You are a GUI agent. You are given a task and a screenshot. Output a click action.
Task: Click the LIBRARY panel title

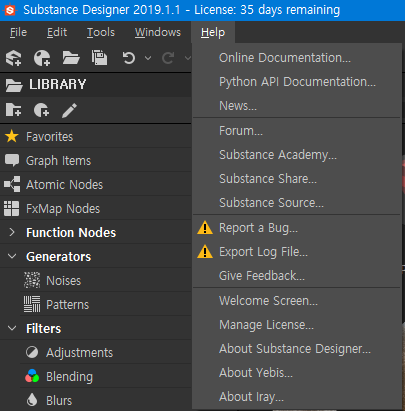58,84
